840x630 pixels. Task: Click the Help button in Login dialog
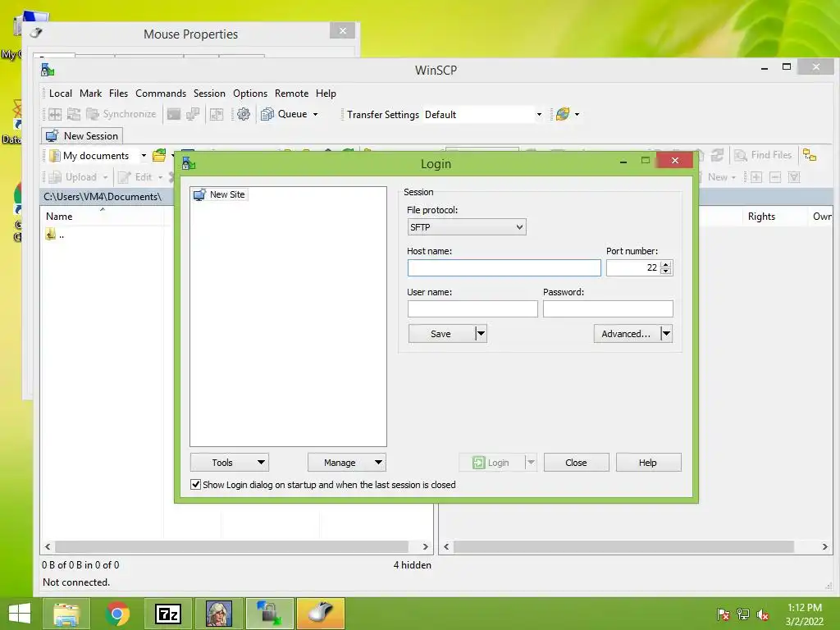648,463
